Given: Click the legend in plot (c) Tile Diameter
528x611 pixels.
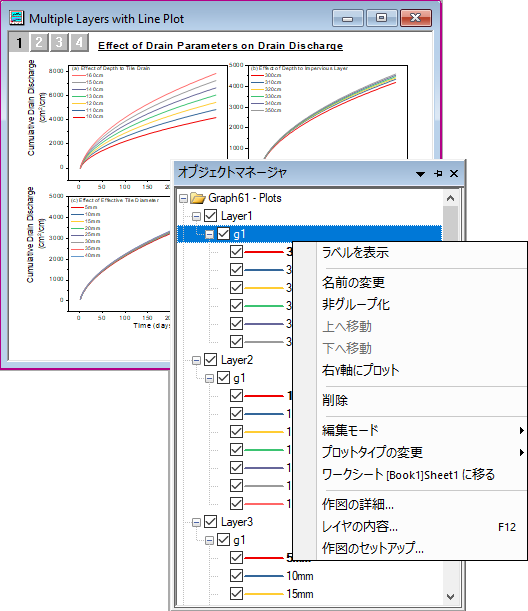Looking at the screenshot, I should pyautogui.click(x=86, y=231).
